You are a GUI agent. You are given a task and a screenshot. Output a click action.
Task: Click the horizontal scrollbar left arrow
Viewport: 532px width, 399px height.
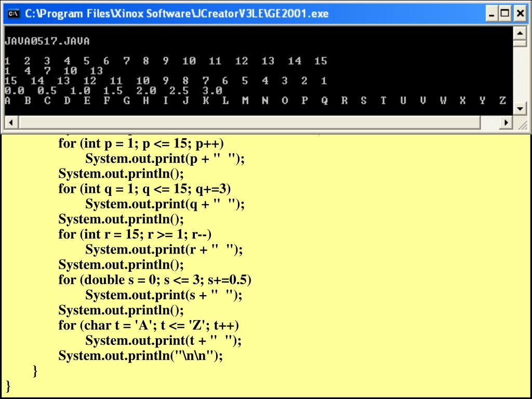coord(11,122)
